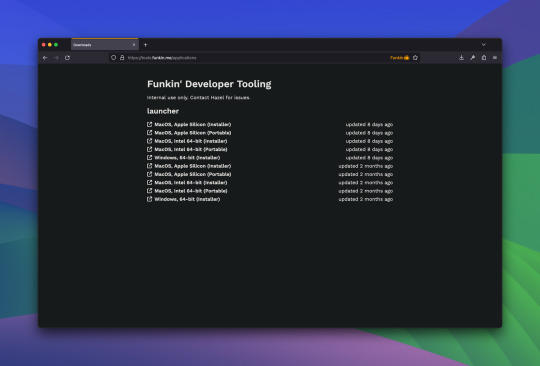Image resolution: width=540 pixels, height=366 pixels.
Task: Click the wrench tool icon in toolbar
Action: 472,58
